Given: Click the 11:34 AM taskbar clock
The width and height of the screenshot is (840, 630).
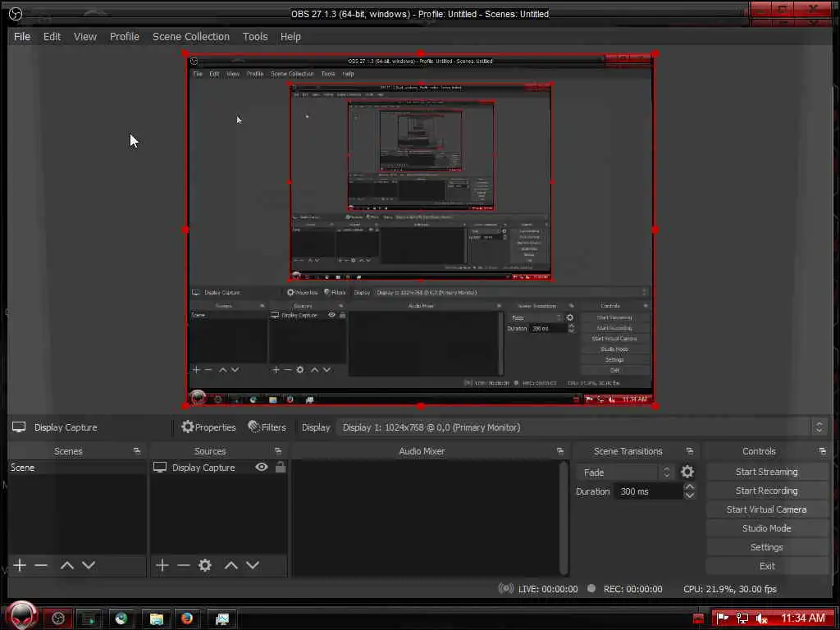Looking at the screenshot, I should pyautogui.click(x=802, y=619).
